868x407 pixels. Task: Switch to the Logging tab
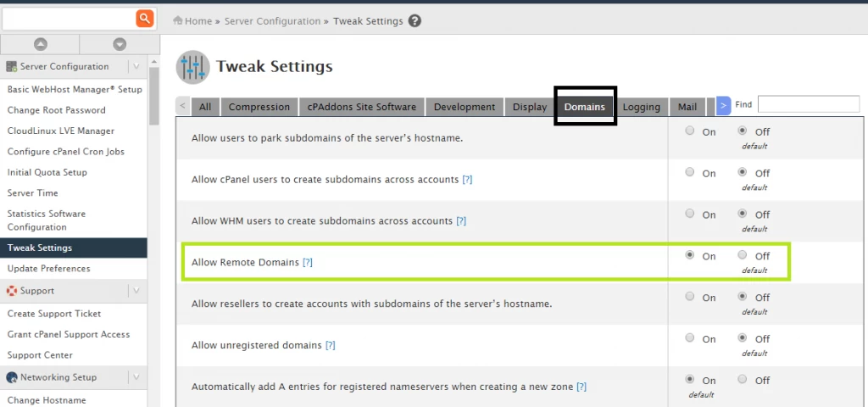[641, 107]
